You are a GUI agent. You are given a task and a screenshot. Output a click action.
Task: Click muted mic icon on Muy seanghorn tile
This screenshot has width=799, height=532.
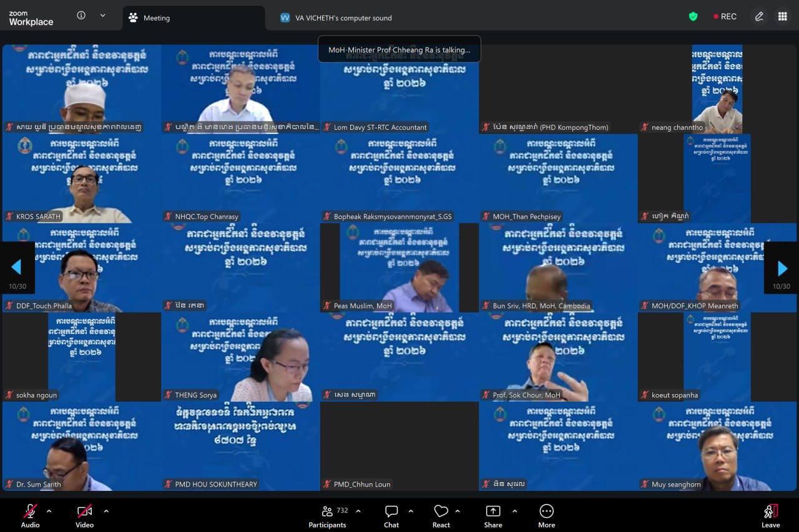click(x=645, y=484)
